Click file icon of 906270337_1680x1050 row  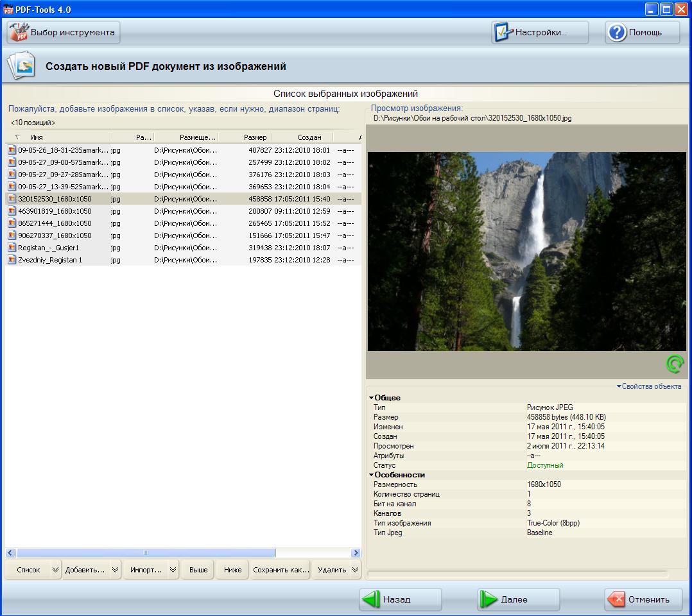coord(12,235)
